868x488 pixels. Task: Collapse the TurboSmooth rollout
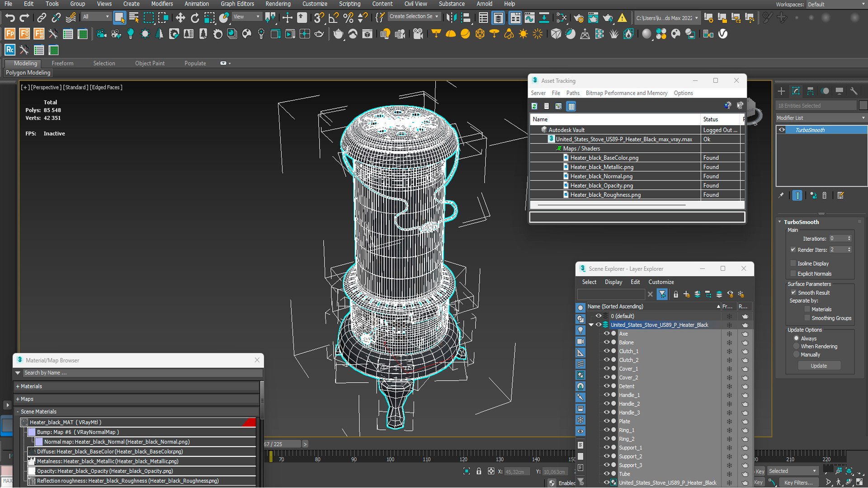coord(779,222)
